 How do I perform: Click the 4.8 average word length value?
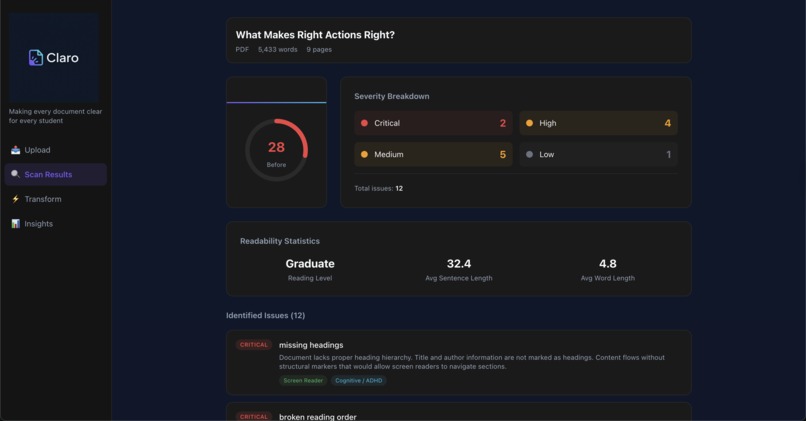point(608,264)
